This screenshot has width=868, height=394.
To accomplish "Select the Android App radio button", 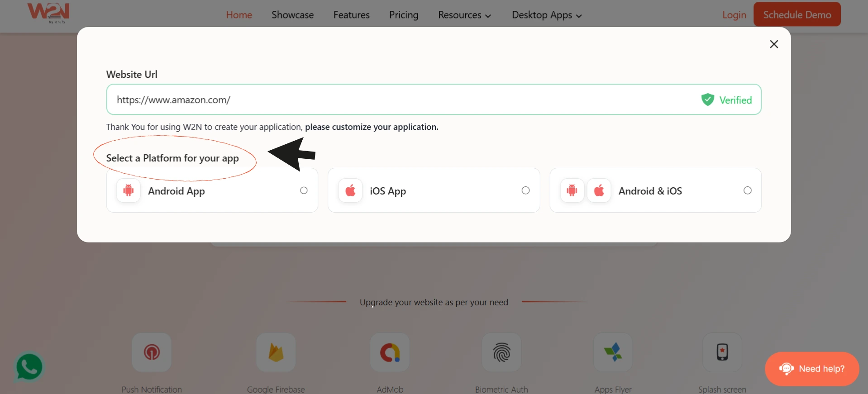I will tap(304, 190).
